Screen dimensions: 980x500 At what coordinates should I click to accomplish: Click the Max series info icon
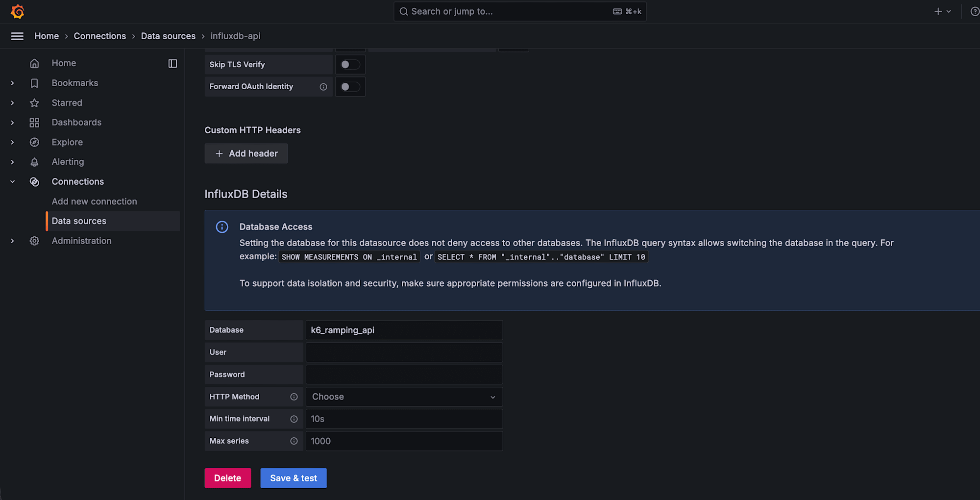(294, 441)
